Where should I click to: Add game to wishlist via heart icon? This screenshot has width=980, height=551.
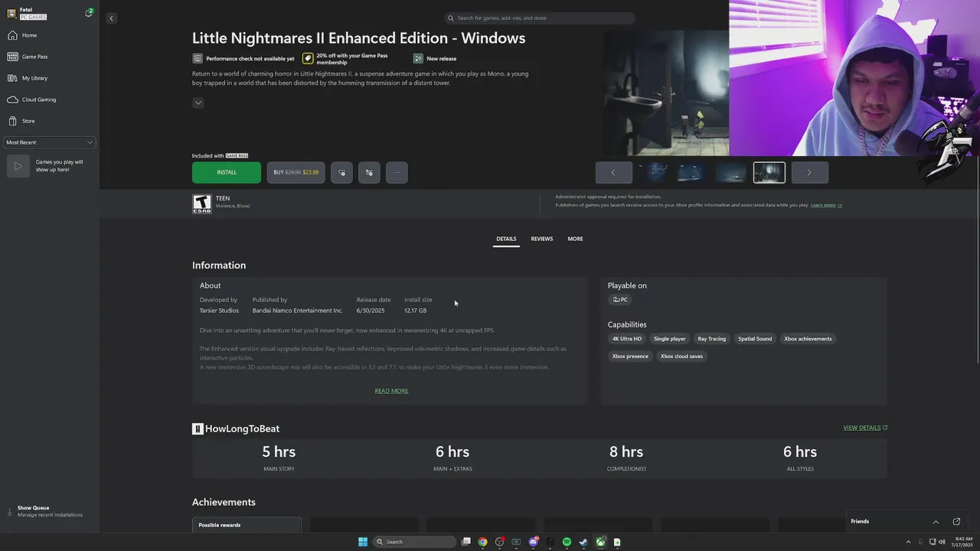(341, 172)
